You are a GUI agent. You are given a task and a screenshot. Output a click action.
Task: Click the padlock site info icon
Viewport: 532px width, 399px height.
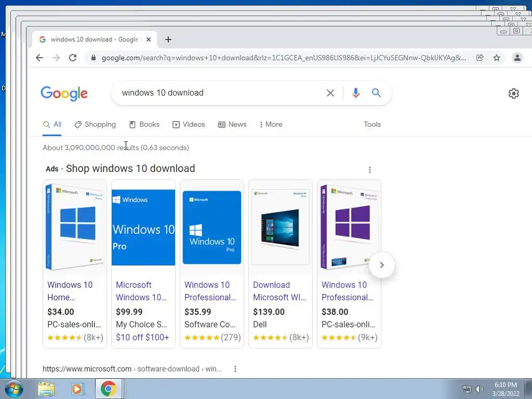(x=94, y=58)
